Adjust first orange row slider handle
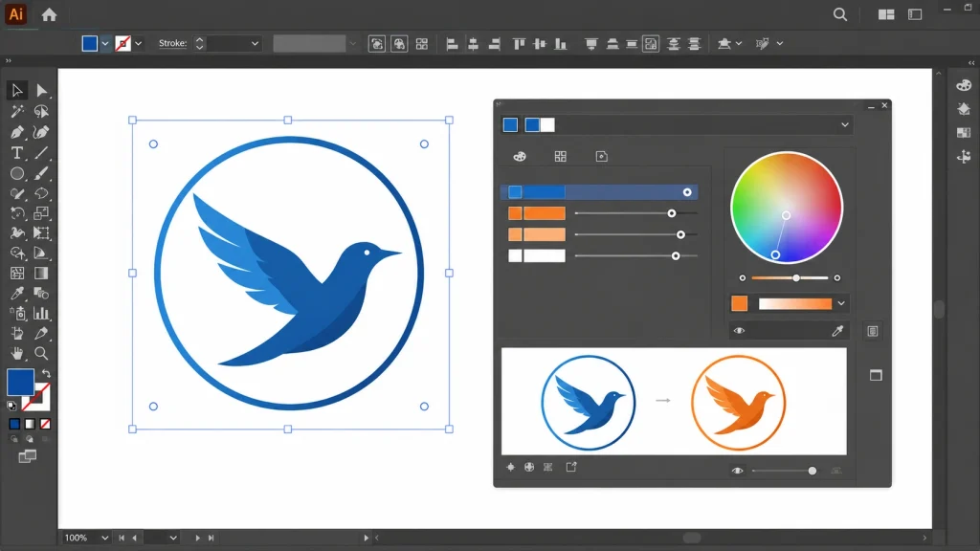This screenshot has width=980, height=551. [x=671, y=213]
